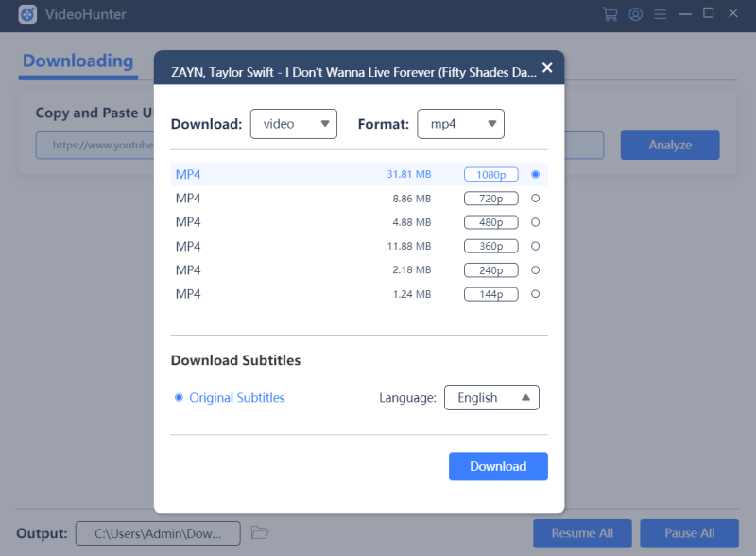The height and width of the screenshot is (556, 756).
Task: Select the 360p resolution badge
Action: [490, 247]
